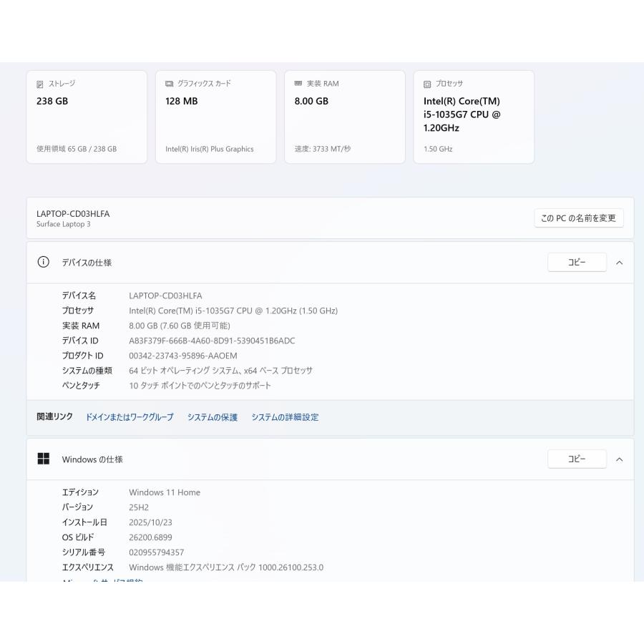644x644 pixels.
Task: Click the Windows logo beside Windows の仕様
Action: coord(43,459)
